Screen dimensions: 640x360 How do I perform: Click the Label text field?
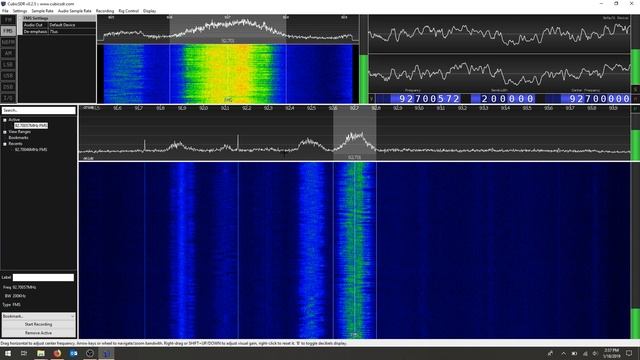[43, 278]
